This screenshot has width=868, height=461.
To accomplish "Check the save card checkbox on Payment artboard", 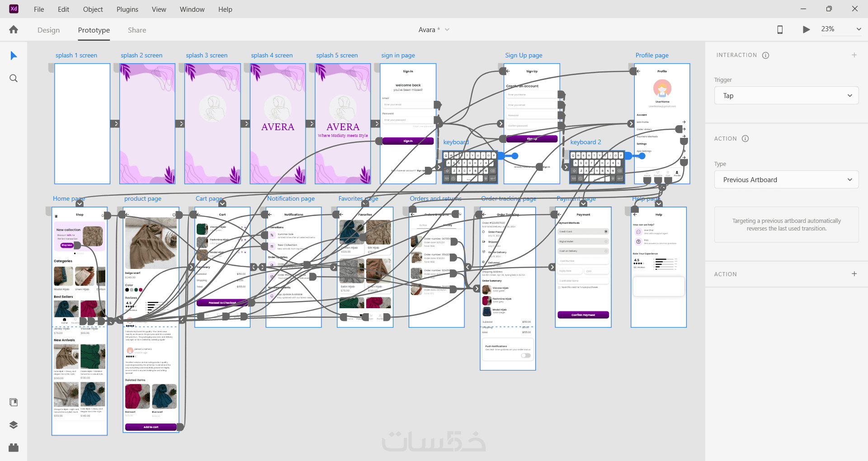I will pos(559,287).
